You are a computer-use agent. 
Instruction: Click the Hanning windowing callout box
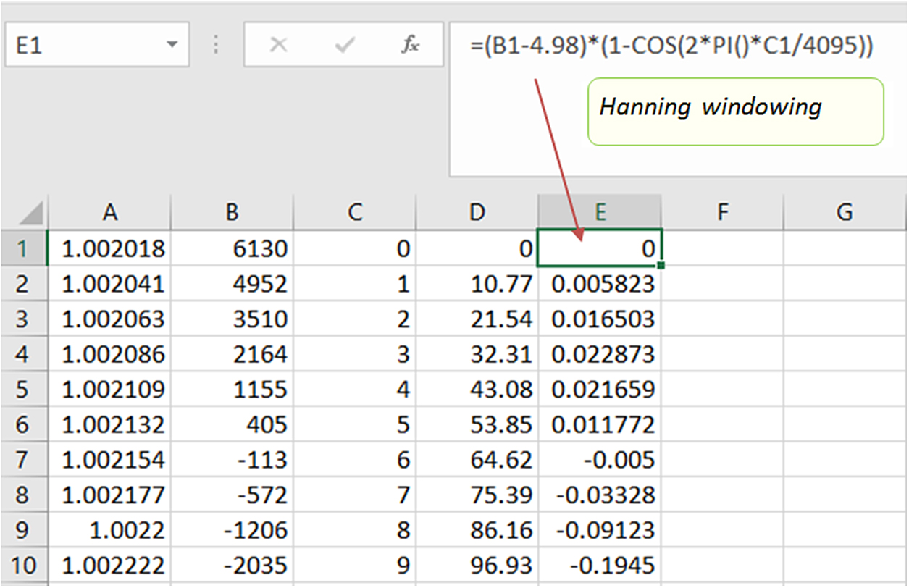click(734, 112)
